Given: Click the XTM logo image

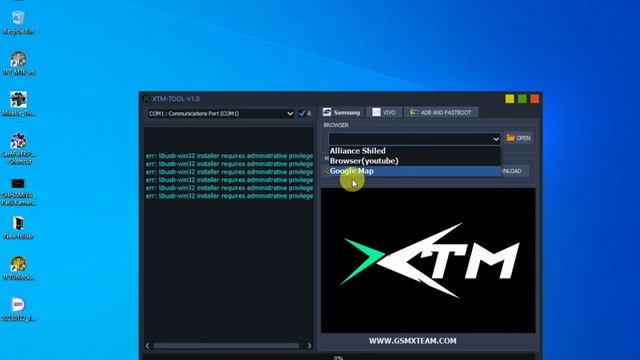Looking at the screenshot, I should [x=429, y=260].
